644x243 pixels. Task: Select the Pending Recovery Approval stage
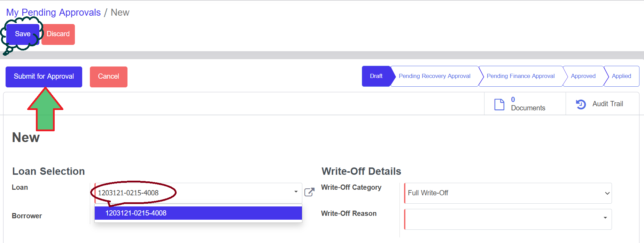[x=434, y=76]
